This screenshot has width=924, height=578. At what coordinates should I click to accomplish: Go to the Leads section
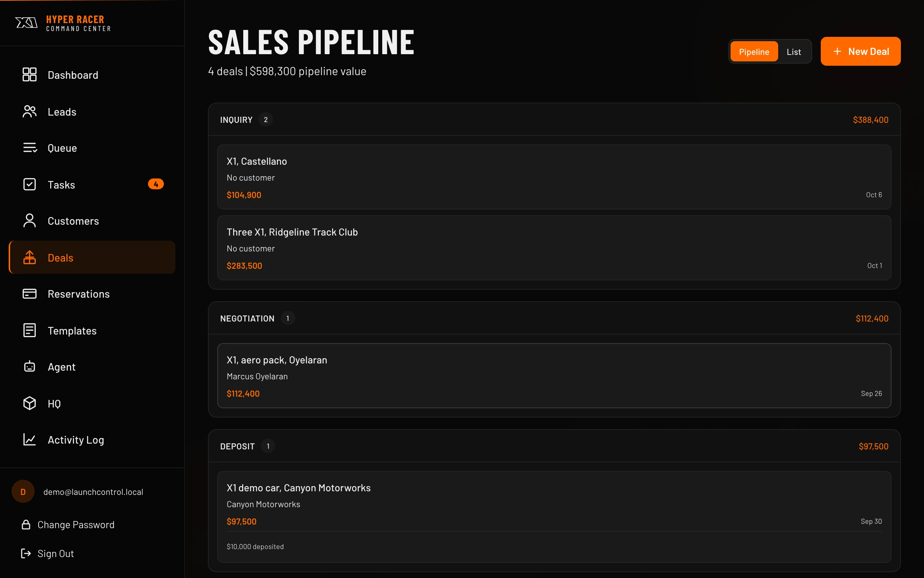62,112
